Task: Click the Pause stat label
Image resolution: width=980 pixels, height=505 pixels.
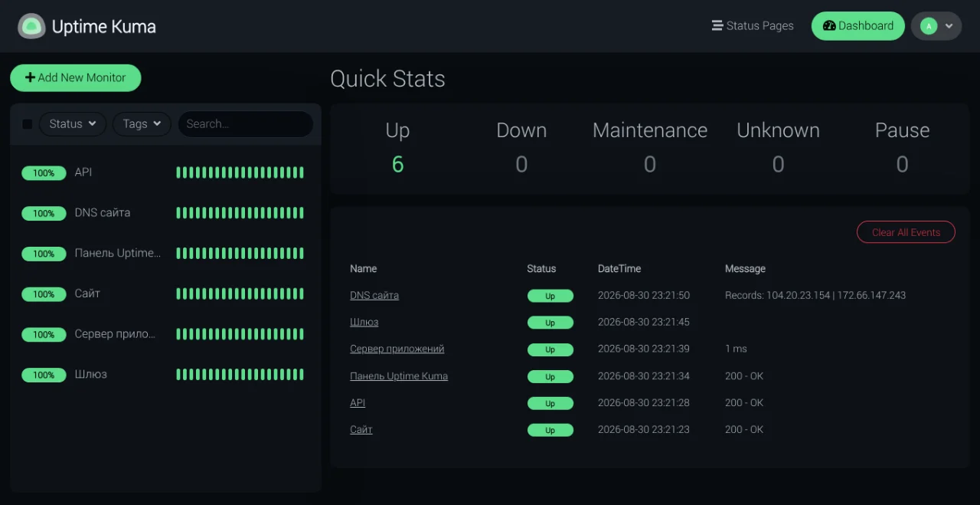Action: click(x=902, y=130)
